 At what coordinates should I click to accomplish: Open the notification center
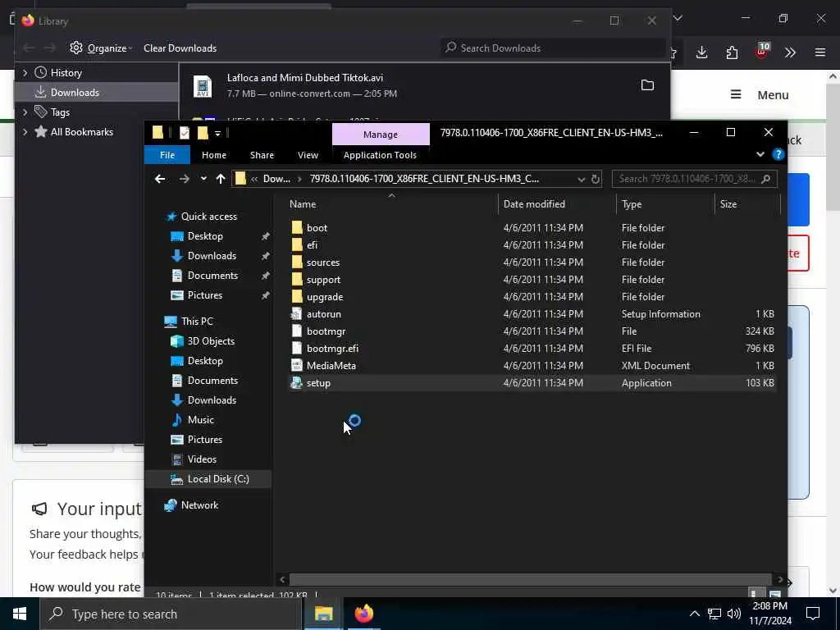click(813, 614)
